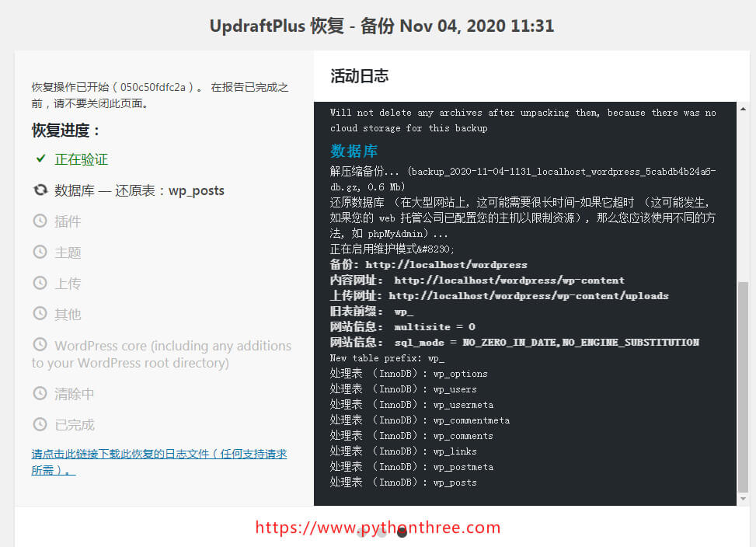Screen dimensions: 756x547
Task: Click the WordPress core step text
Action: click(162, 354)
